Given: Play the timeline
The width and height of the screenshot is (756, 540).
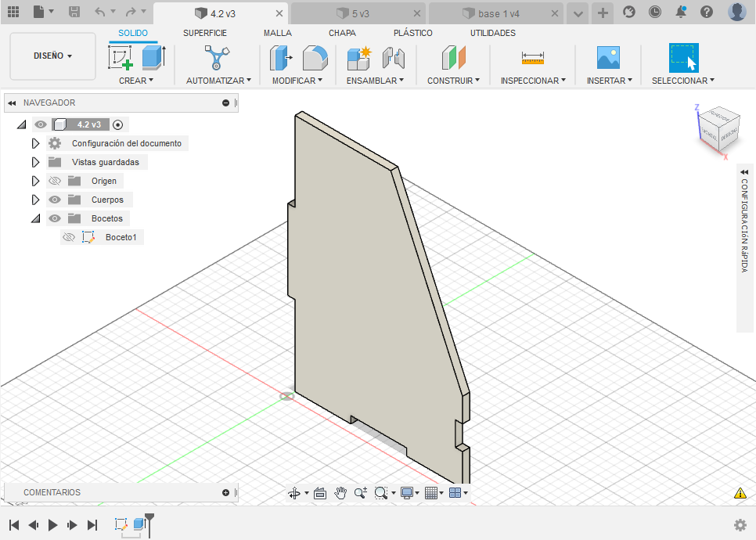Looking at the screenshot, I should [52, 524].
